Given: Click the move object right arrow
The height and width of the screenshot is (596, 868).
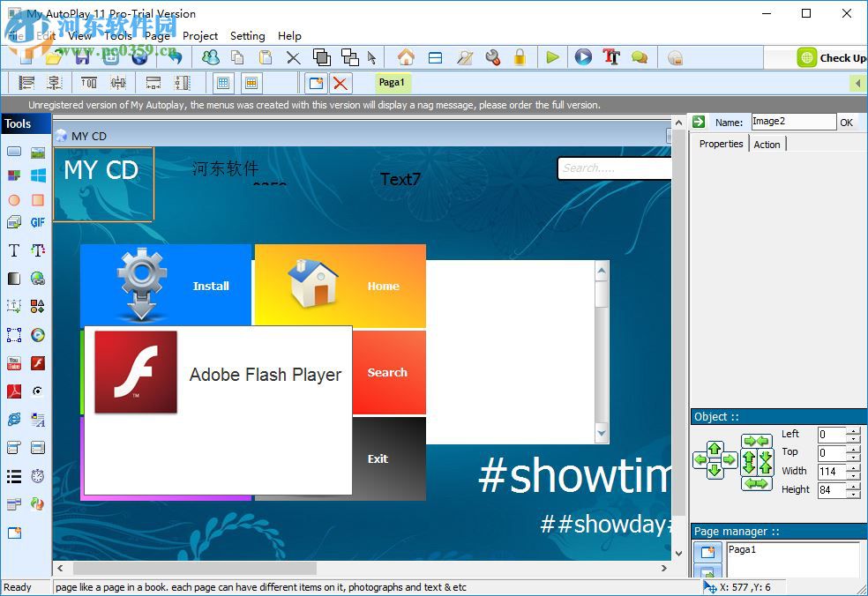Looking at the screenshot, I should [x=729, y=459].
